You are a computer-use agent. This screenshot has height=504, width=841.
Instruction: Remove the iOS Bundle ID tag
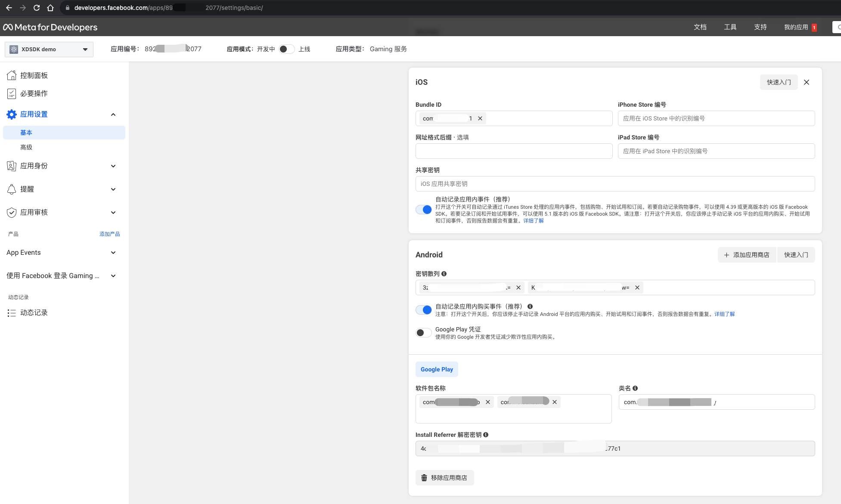click(x=480, y=118)
